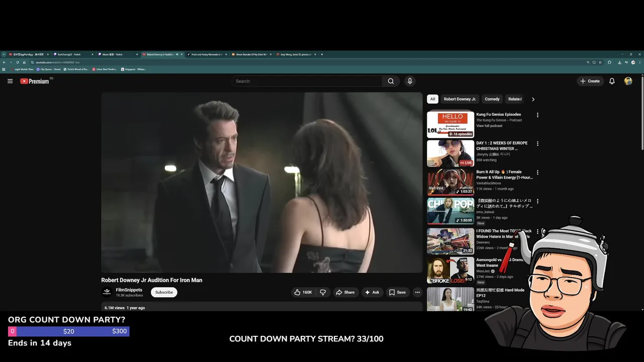Click View full podcast link
Screen dimensions: 644x362
(x=489, y=126)
